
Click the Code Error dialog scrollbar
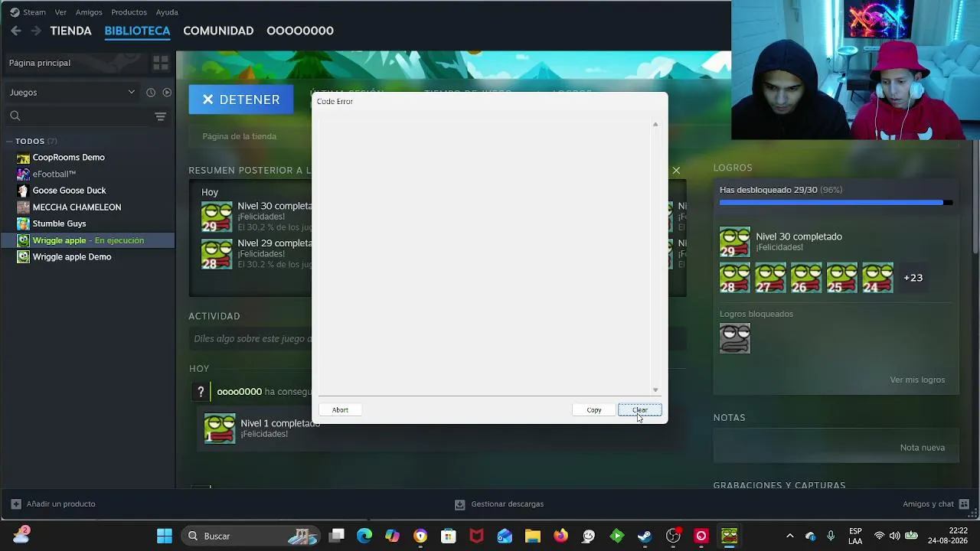[x=655, y=257]
